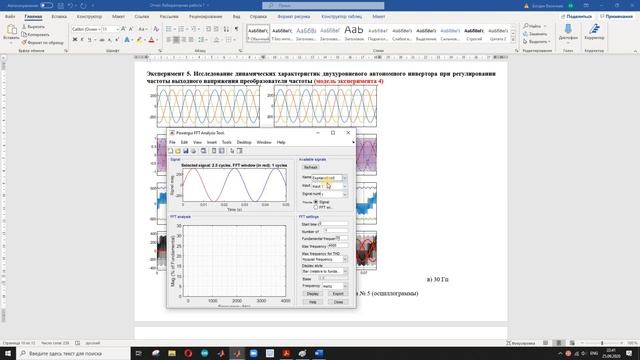Click the Max frequency input field
640x360 pixels.
click(x=338, y=246)
